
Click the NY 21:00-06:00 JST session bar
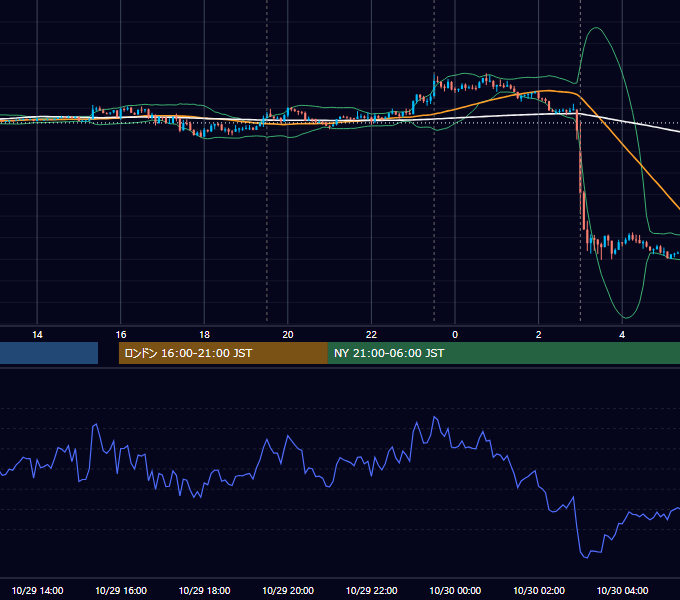(503, 353)
